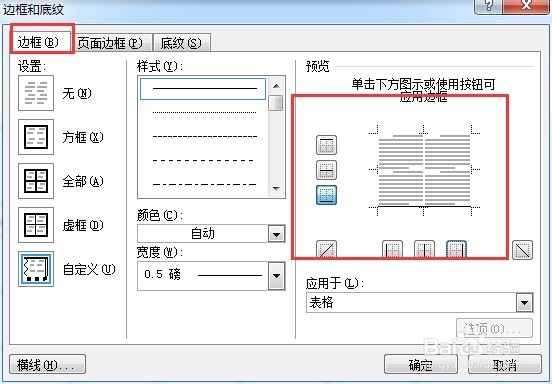Click the help question mark button
Screen dimensions: 552x384
[x=489, y=6]
